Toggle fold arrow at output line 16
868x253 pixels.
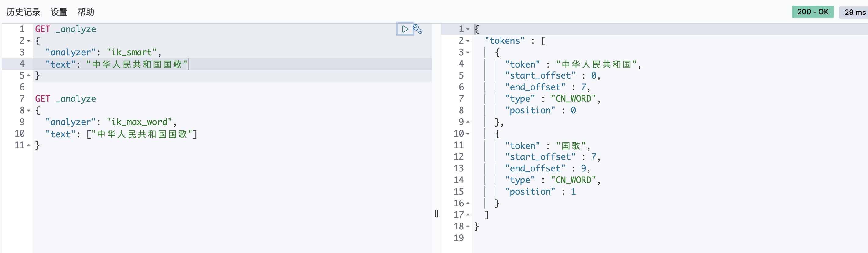pos(468,203)
